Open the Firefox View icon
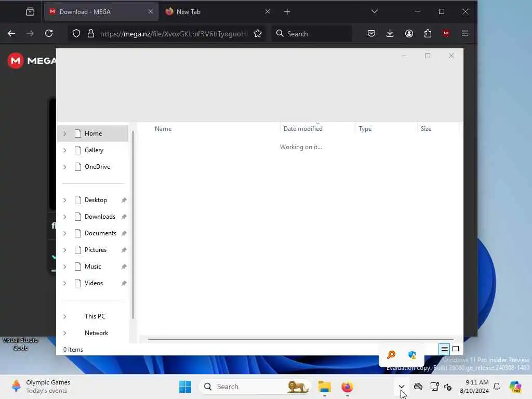 pyautogui.click(x=30, y=11)
